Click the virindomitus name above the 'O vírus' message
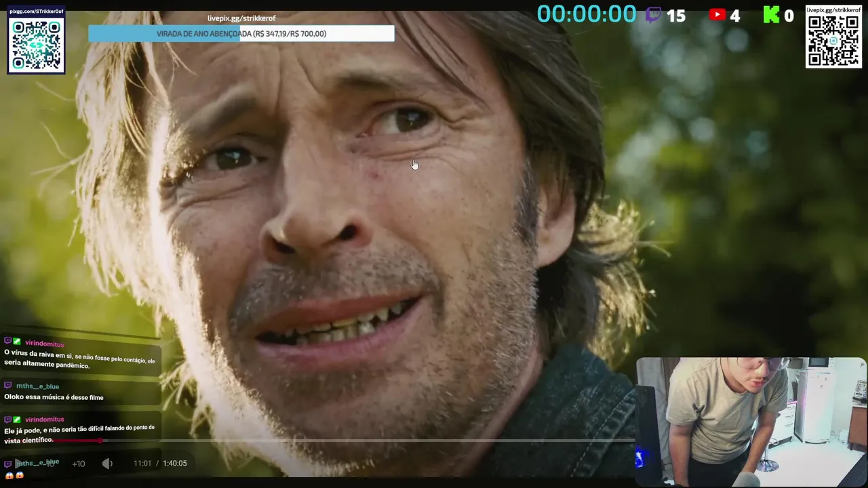Viewport: 868px width, 488px height. point(44,344)
